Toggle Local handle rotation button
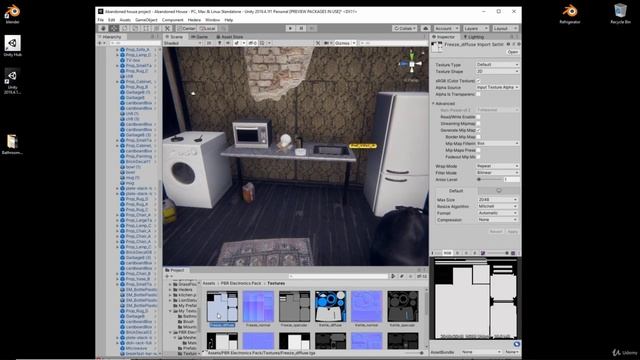The image size is (640, 360). pos(208,29)
